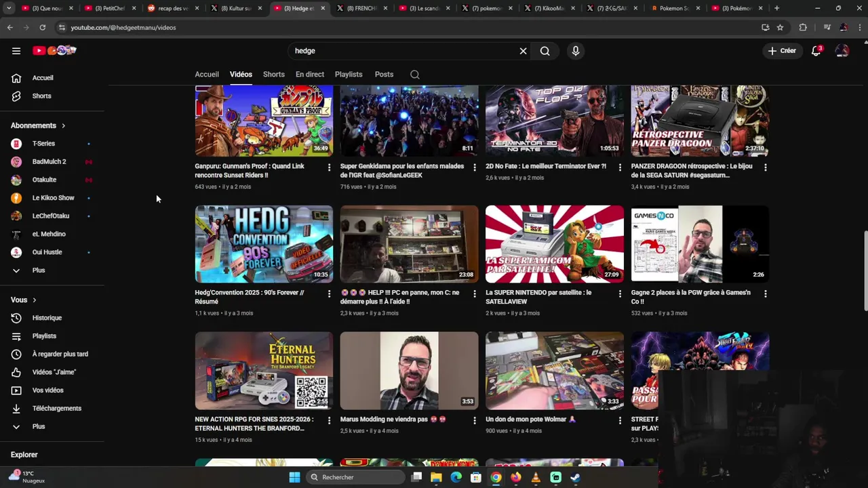Switch to the Shorts channel tab
This screenshot has height=488, width=868.
click(274, 75)
